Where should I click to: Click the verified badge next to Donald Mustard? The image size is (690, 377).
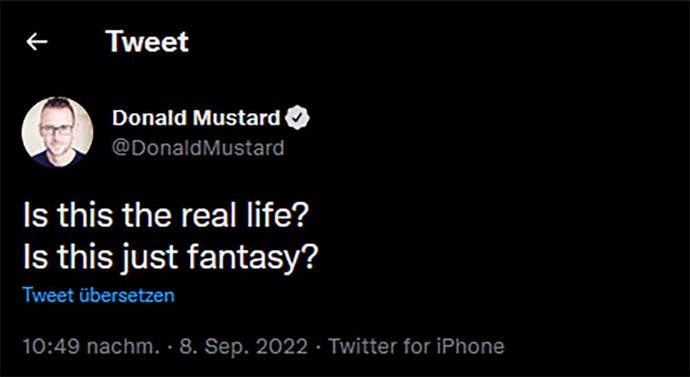point(297,118)
